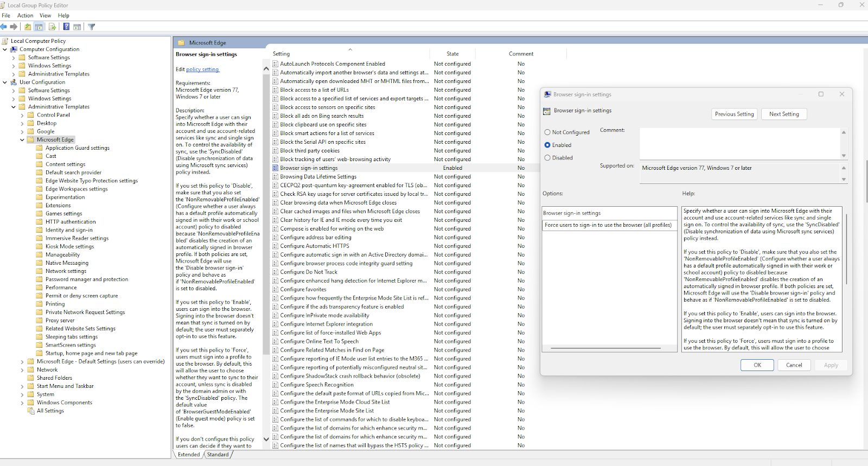Click the Next Setting button
Screen dimensions: 868x466
[784, 114]
